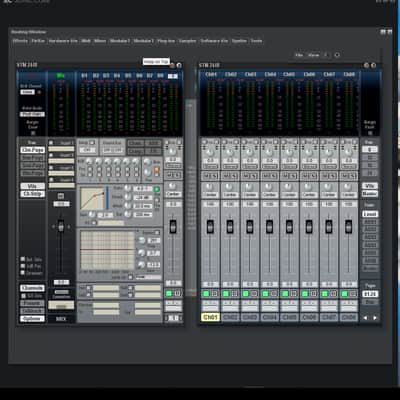Screen dimensions: 400x400
Task: Open the compressor curve graph
Action: (x=92, y=199)
